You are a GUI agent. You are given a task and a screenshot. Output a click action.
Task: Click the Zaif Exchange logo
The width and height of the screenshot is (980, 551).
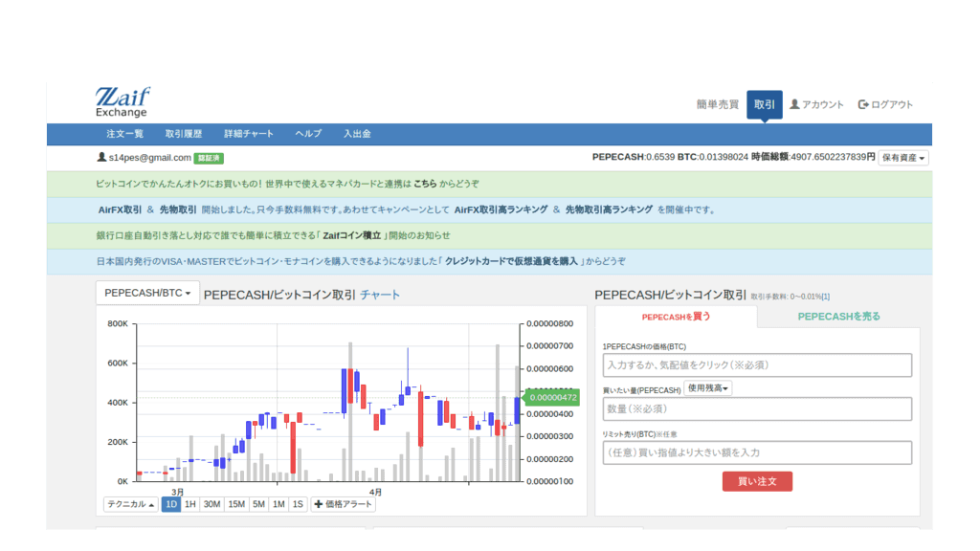click(122, 102)
